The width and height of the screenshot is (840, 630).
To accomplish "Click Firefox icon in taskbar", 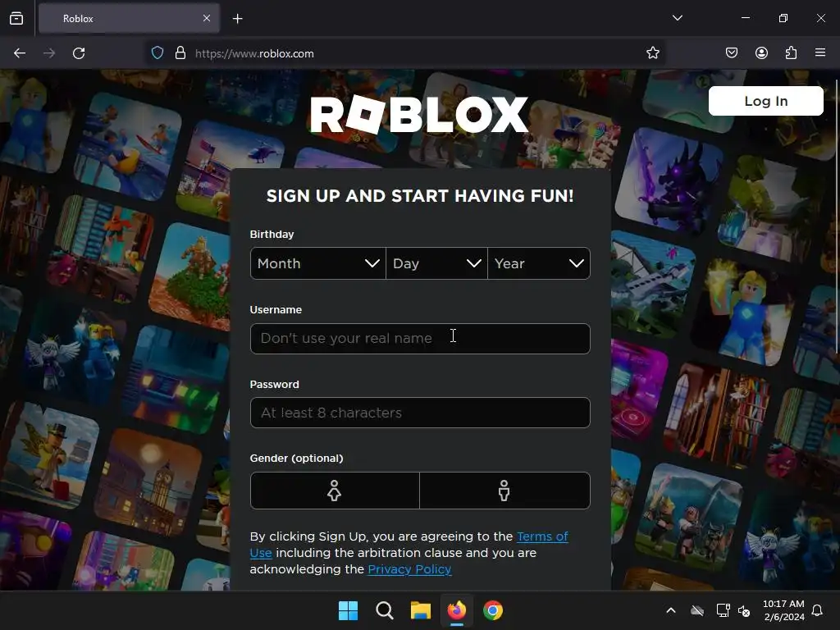I will (x=456, y=610).
